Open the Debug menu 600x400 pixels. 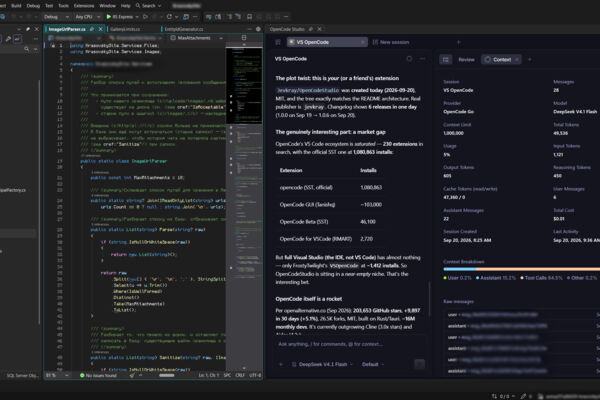click(33, 6)
